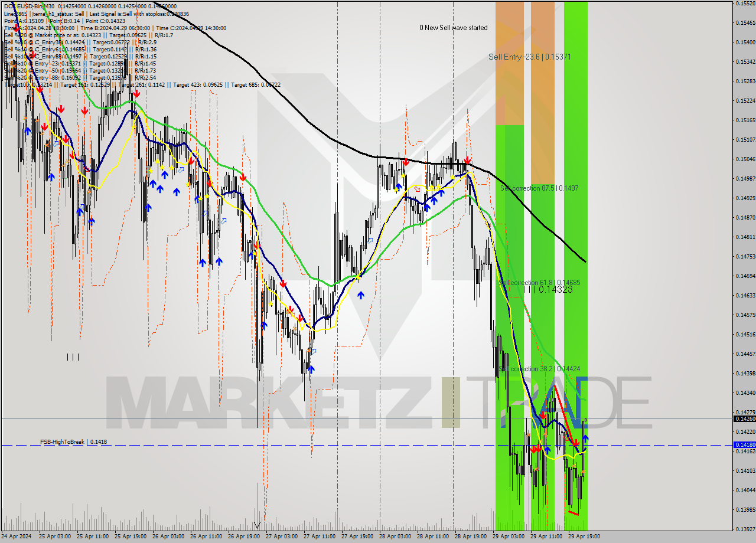Click the 'I I I 0.14323' chart label
Image resolution: width=756 pixels, height=543 pixels.
[548, 289]
